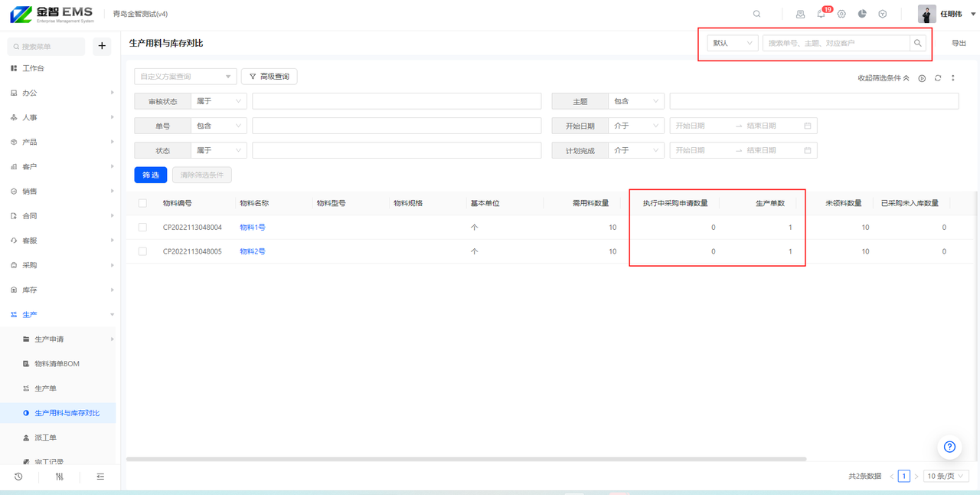Click the 主题 filter text input
Viewport: 980px width, 495px height.
(x=814, y=101)
